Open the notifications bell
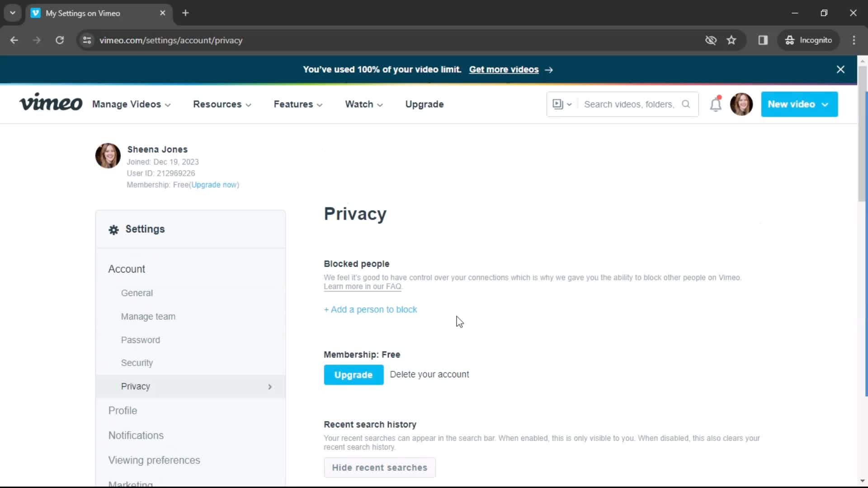The image size is (868, 488). click(x=716, y=104)
